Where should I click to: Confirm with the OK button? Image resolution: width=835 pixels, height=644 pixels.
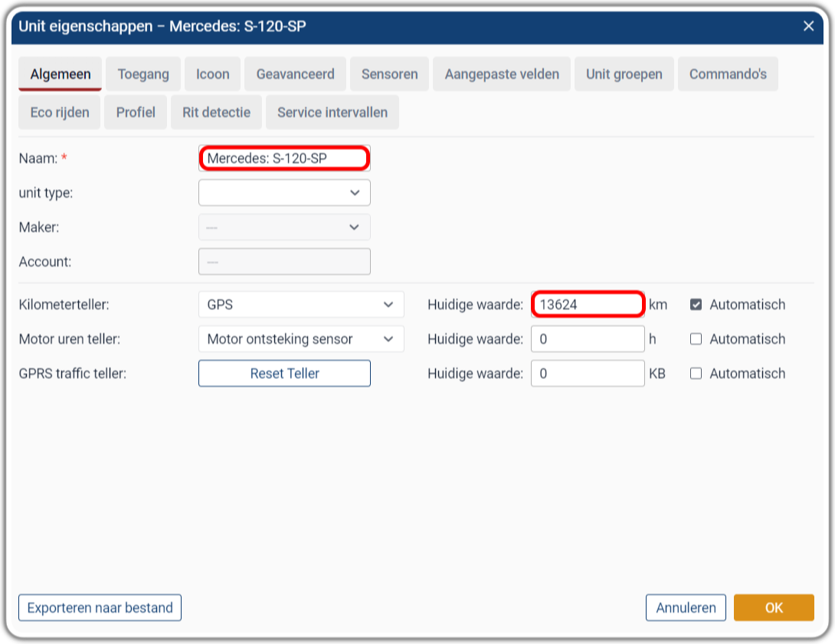774,608
